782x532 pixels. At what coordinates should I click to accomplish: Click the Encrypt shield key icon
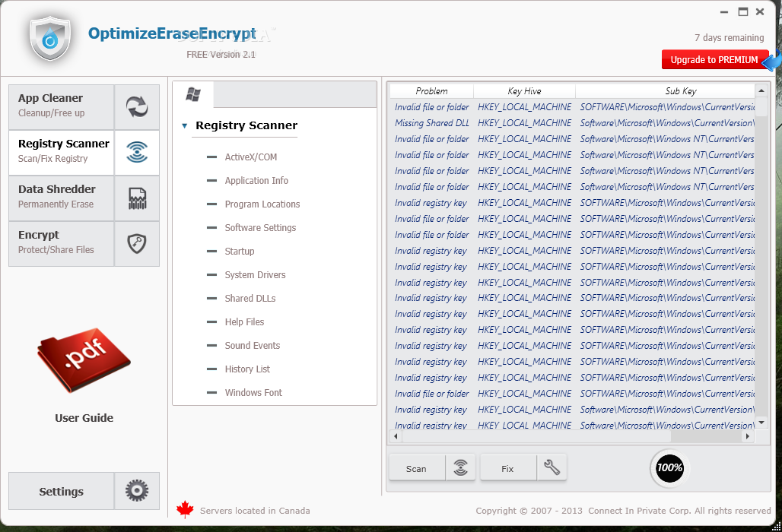137,244
